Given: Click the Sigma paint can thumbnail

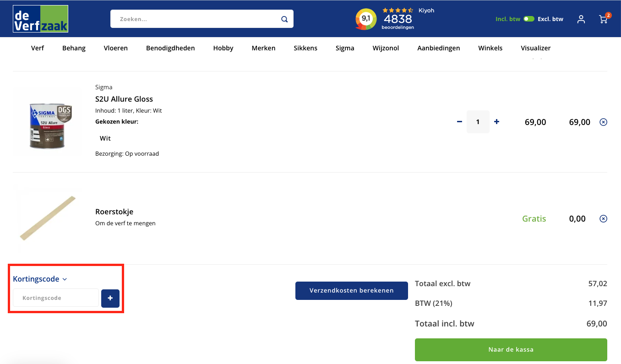Looking at the screenshot, I should coord(48,122).
